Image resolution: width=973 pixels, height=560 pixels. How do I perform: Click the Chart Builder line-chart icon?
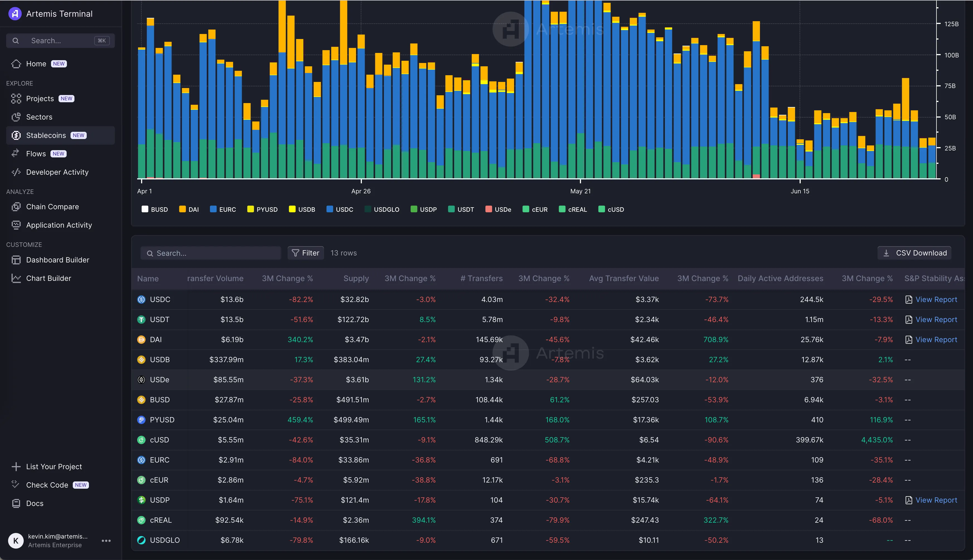pyautogui.click(x=16, y=278)
